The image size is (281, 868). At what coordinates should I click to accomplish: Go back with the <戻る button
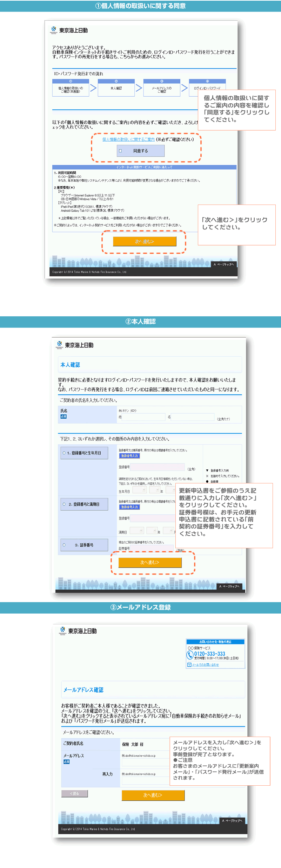[74, 793]
